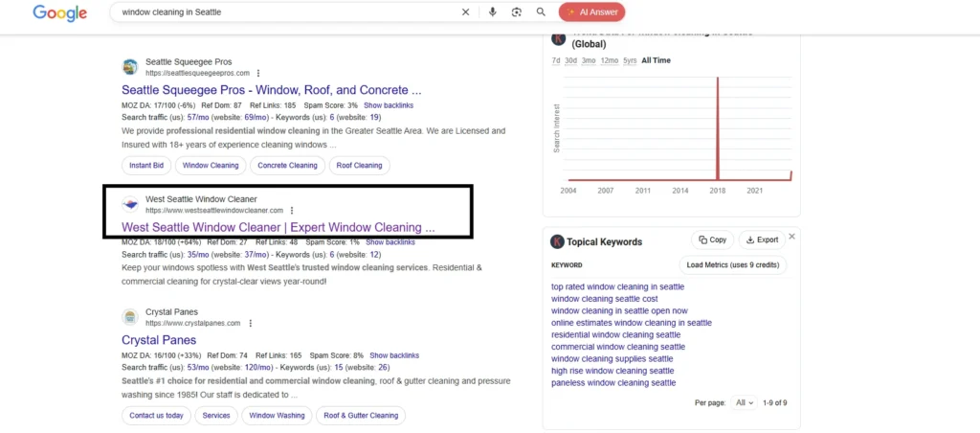Click the Contact us today chip
980x433 pixels.
click(156, 416)
